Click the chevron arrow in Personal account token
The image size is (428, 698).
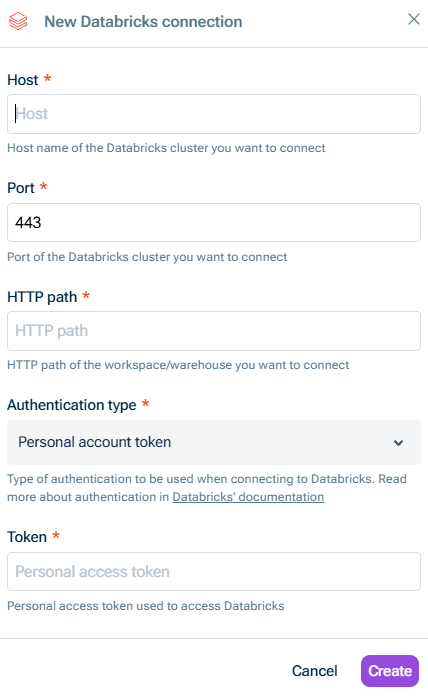click(398, 443)
